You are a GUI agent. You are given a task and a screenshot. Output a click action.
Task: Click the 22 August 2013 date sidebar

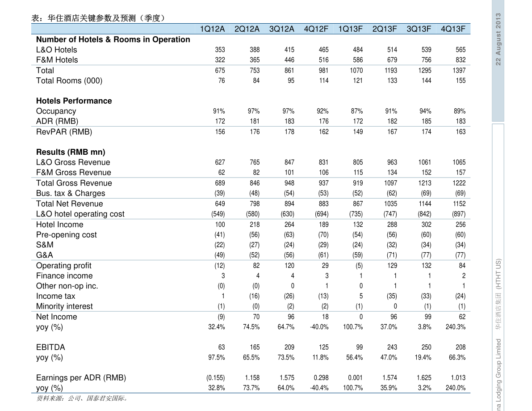click(498, 39)
